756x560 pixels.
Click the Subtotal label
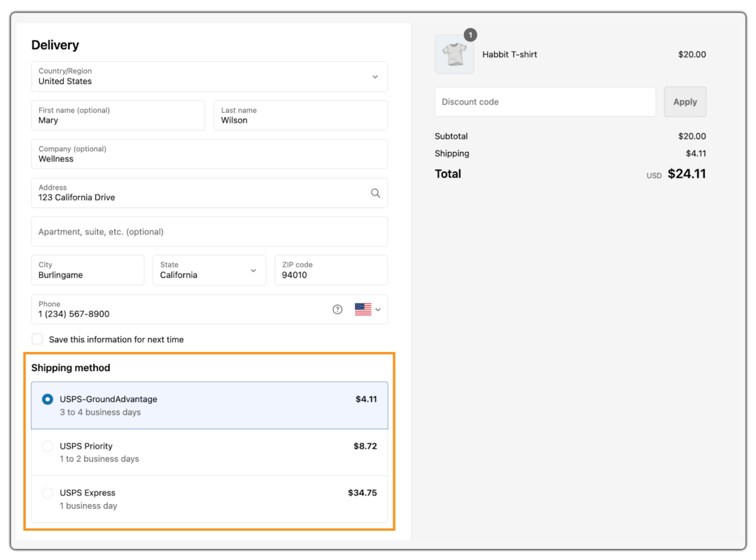point(451,136)
